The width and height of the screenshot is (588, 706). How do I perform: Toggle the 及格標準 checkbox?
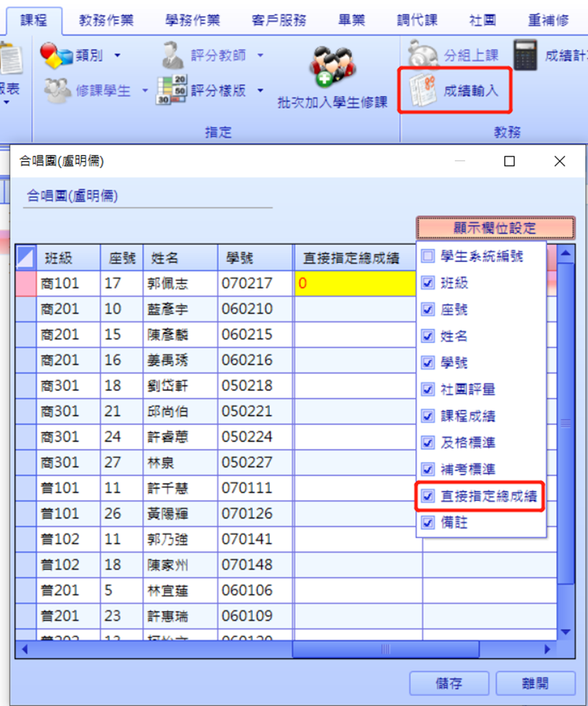point(428,443)
